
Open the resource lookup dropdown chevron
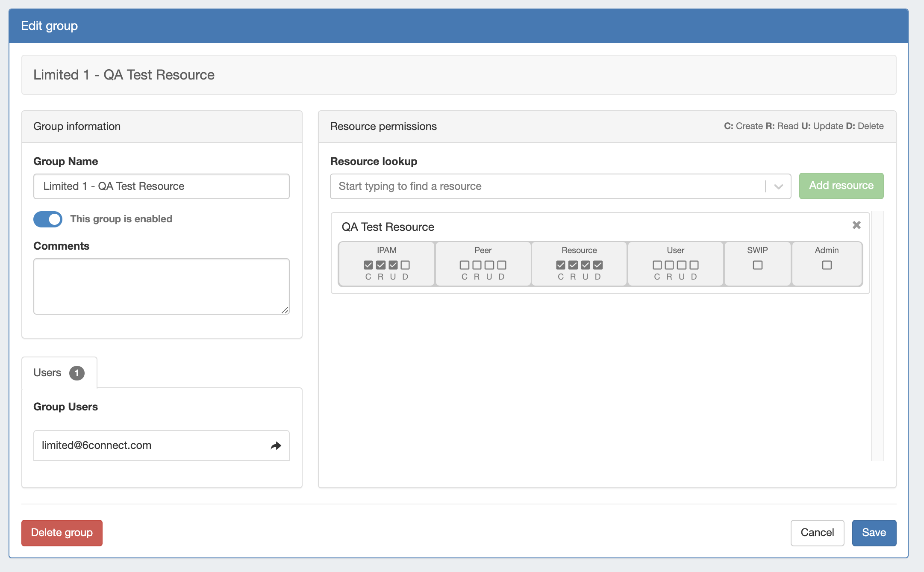[x=778, y=186]
